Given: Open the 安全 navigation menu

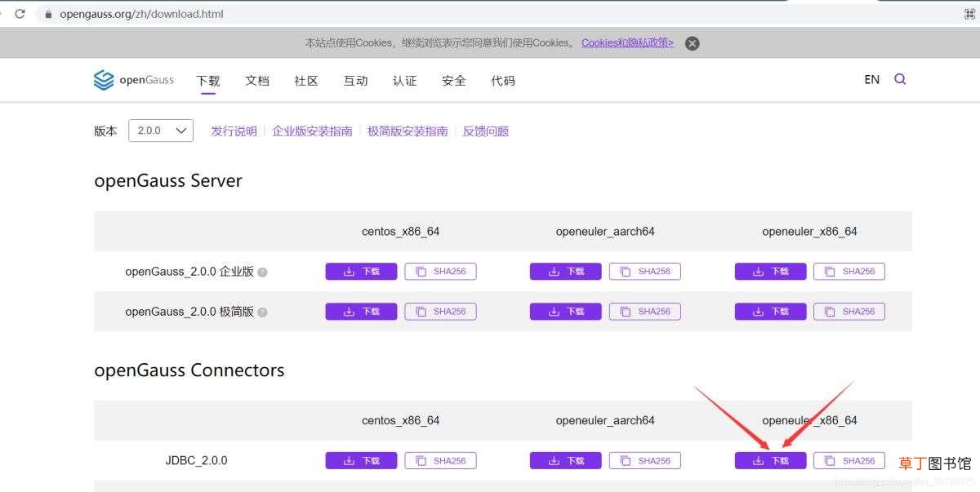Looking at the screenshot, I should 453,80.
